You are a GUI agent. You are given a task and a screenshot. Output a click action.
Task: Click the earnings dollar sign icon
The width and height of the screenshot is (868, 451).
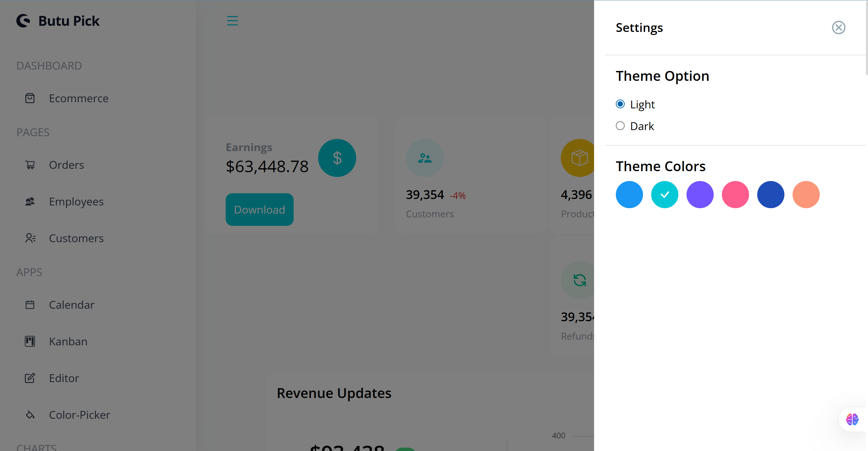[337, 158]
